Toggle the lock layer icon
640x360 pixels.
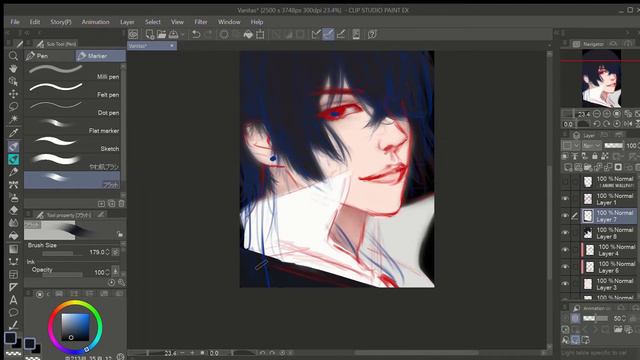coord(595,156)
